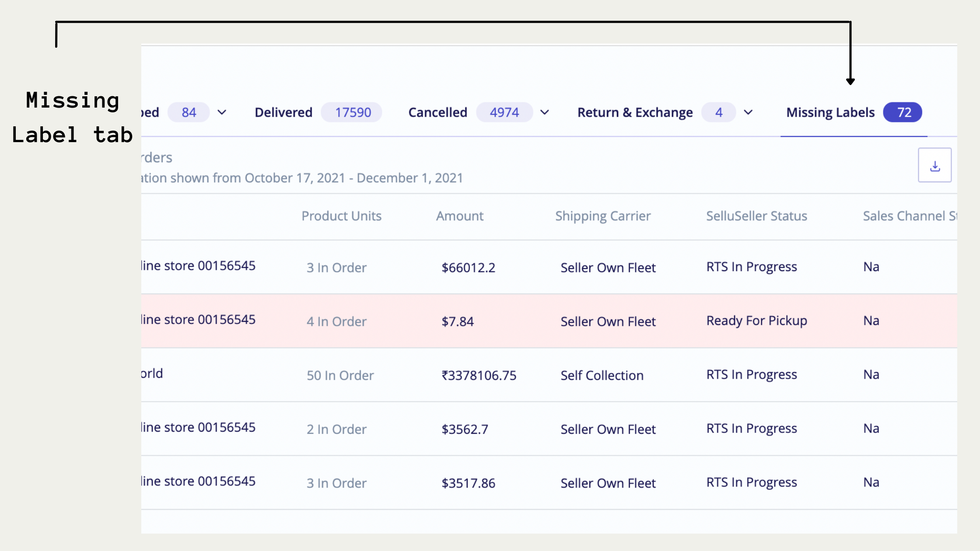Download orders with the export icon
Viewport: 980px width, 551px height.
[x=934, y=165]
